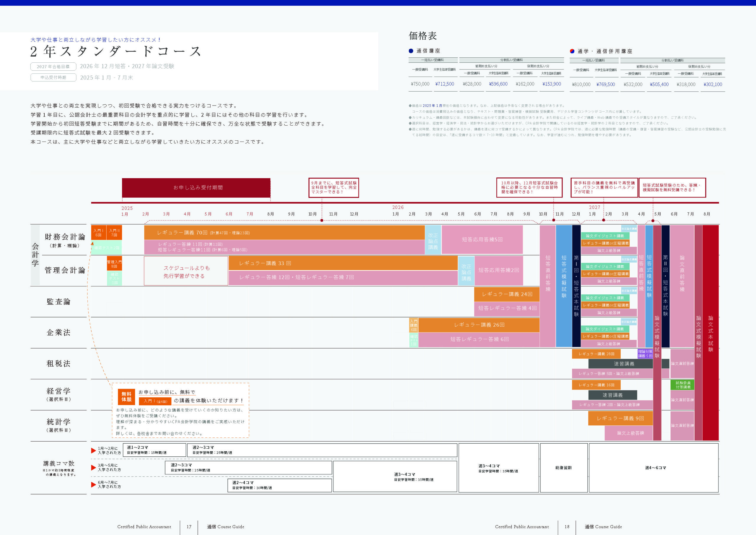Click the 短答レギュラー答練 6回 bar
Viewport: 756px width, 535px height.
click(x=479, y=340)
